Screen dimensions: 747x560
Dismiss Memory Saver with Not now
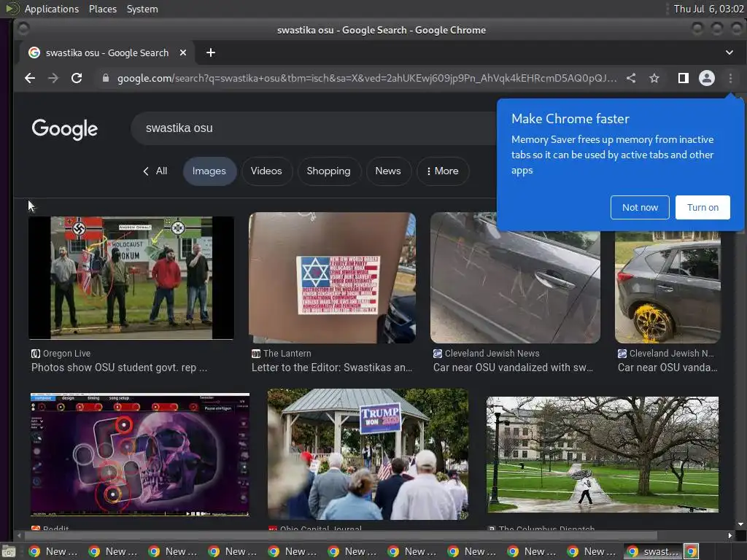coord(640,208)
